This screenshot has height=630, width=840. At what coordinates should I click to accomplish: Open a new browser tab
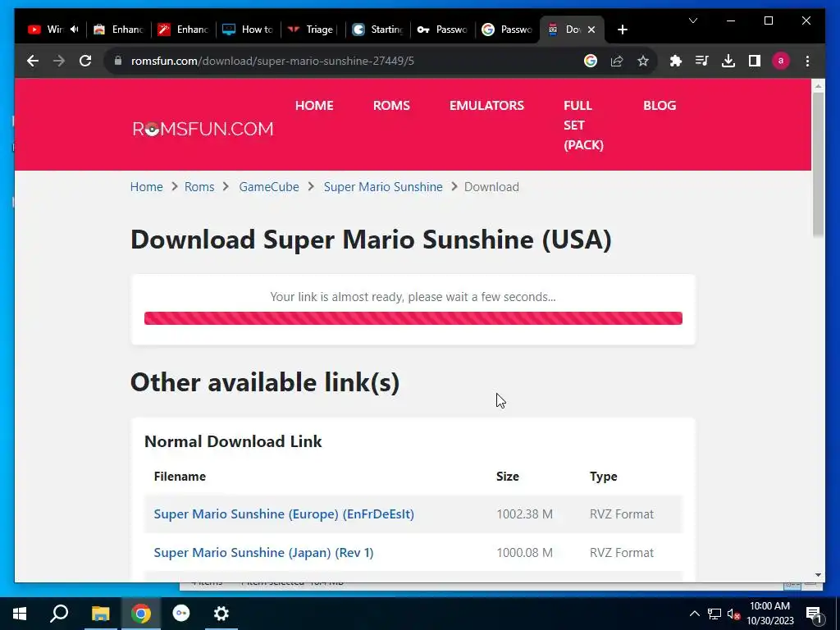622,30
